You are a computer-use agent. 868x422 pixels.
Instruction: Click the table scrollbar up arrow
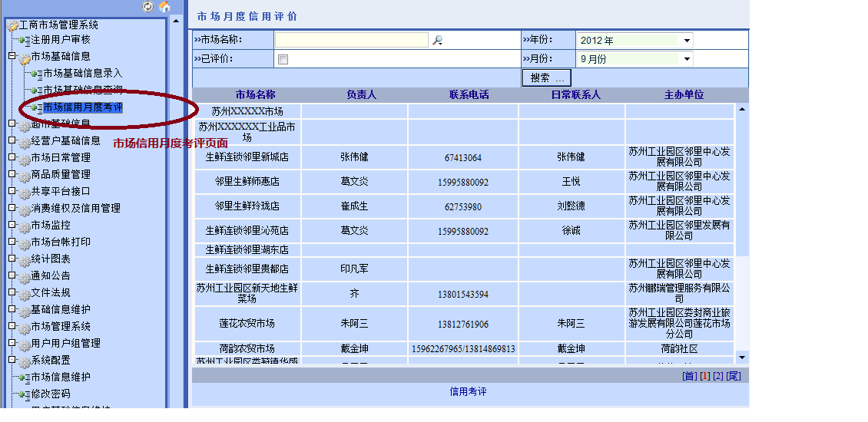point(742,110)
